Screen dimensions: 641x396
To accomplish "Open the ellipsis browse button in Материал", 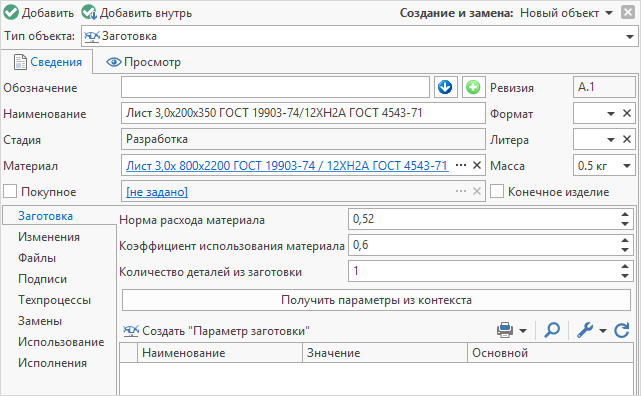I will [x=461, y=166].
